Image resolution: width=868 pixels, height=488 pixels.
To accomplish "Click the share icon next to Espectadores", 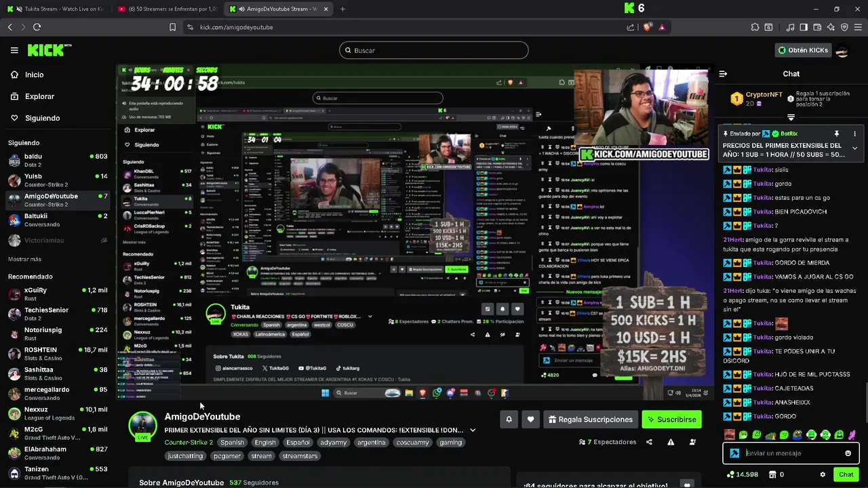I will [x=649, y=442].
